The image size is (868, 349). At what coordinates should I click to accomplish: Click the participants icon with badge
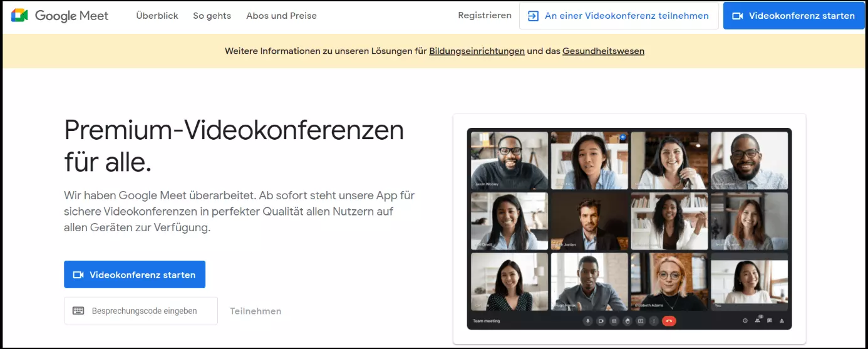tap(758, 320)
